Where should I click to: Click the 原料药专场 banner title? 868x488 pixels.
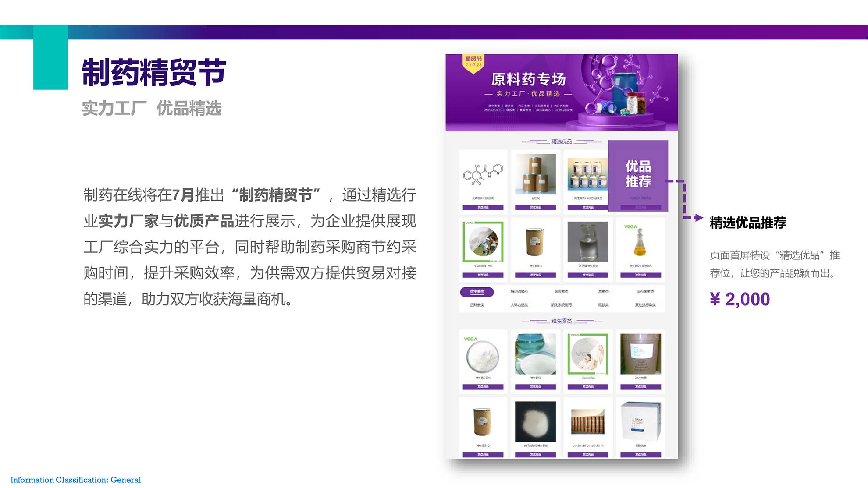(x=528, y=79)
